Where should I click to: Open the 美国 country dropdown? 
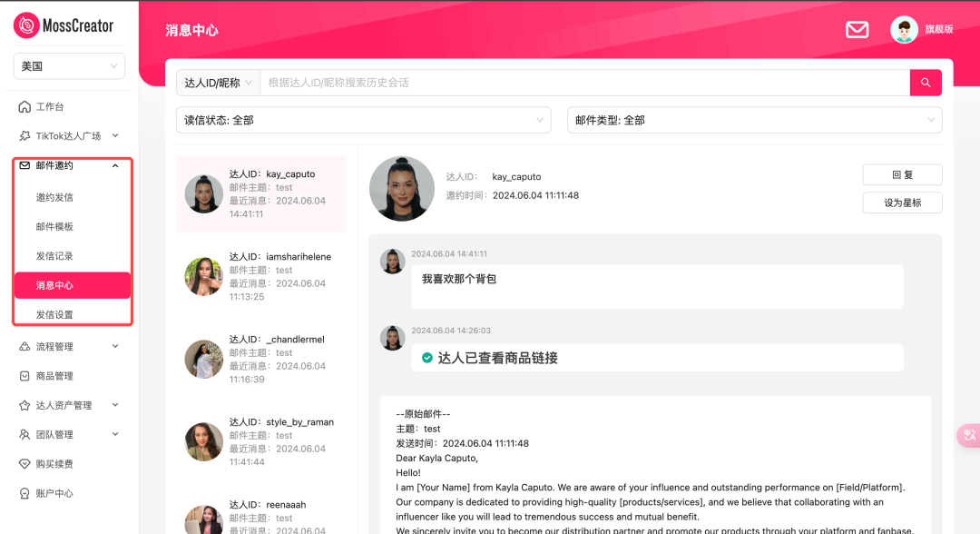pyautogui.click(x=70, y=66)
